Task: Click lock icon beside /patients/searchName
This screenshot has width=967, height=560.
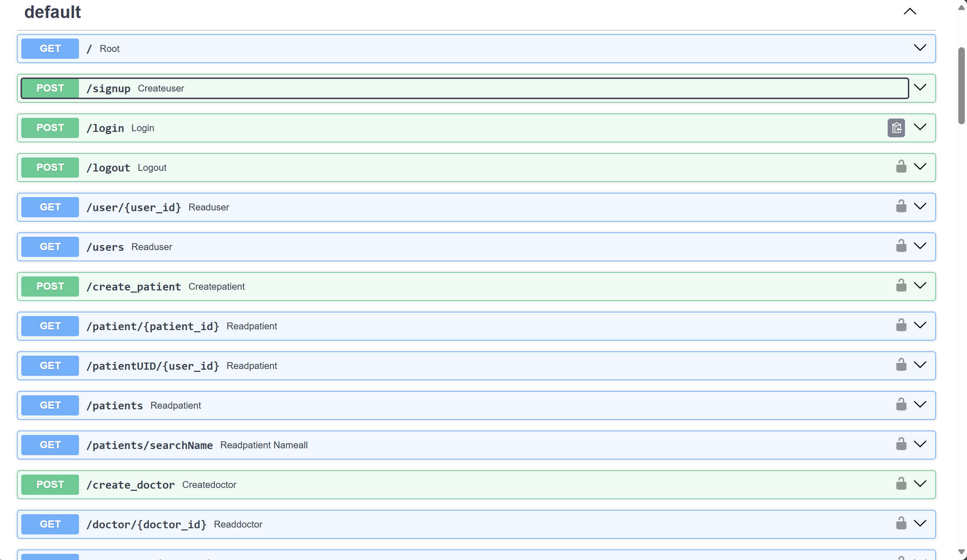Action: 901,444
